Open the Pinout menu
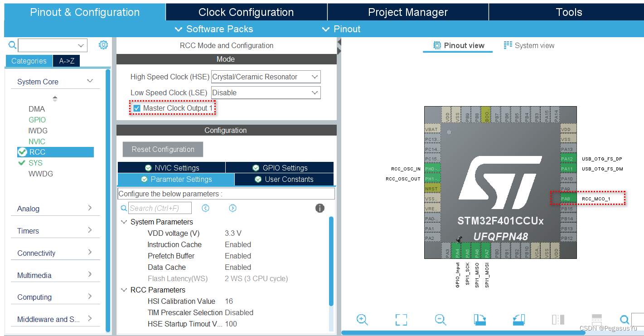 click(x=341, y=29)
